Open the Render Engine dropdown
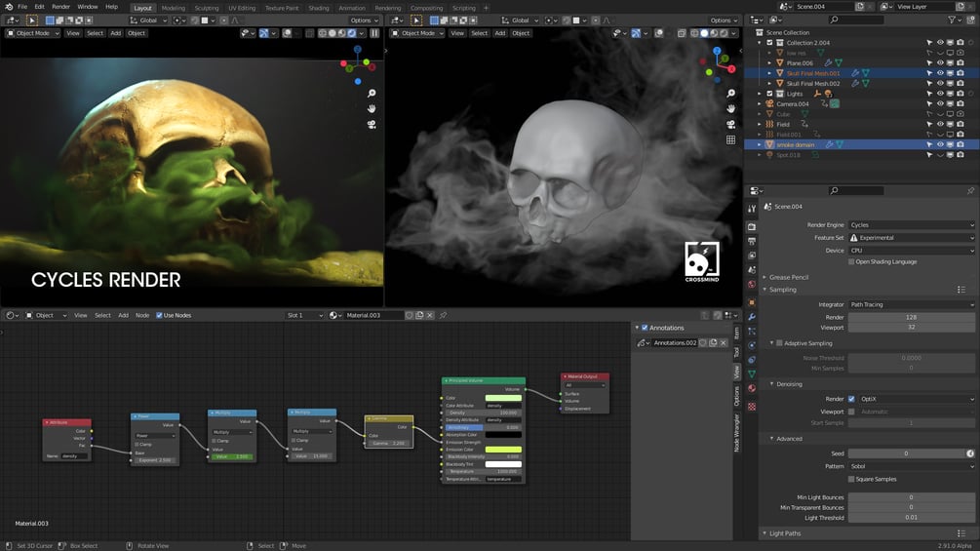Viewport: 980px width, 551px height. tap(911, 225)
